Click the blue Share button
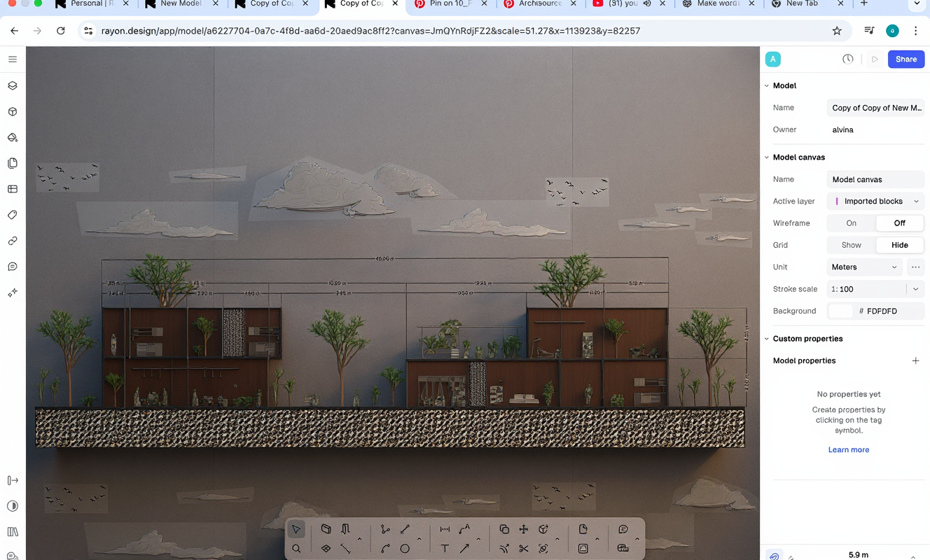The width and height of the screenshot is (930, 560). (905, 59)
